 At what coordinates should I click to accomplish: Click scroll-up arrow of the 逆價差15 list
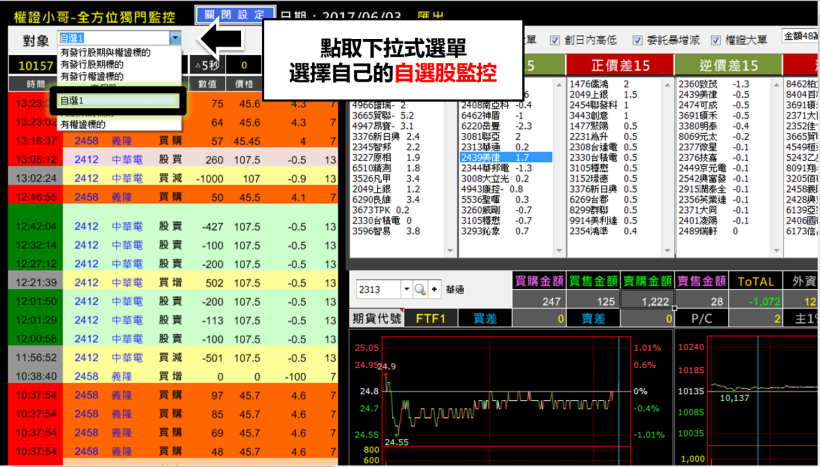click(x=776, y=85)
